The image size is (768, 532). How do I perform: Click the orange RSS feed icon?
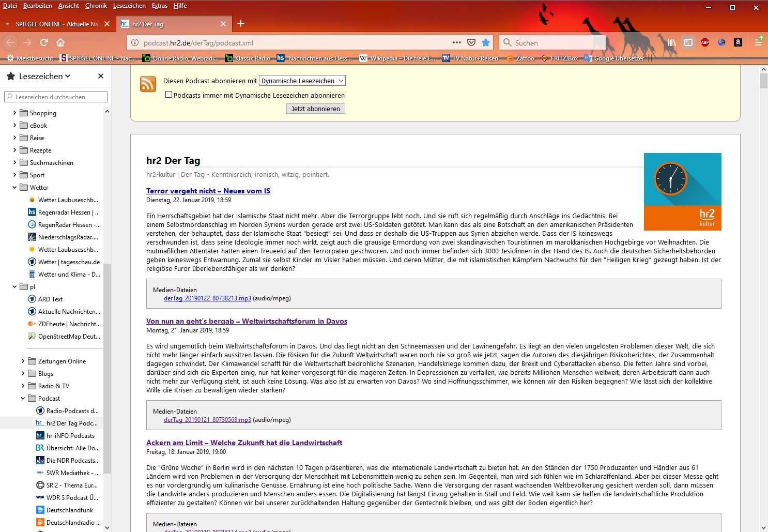point(148,84)
